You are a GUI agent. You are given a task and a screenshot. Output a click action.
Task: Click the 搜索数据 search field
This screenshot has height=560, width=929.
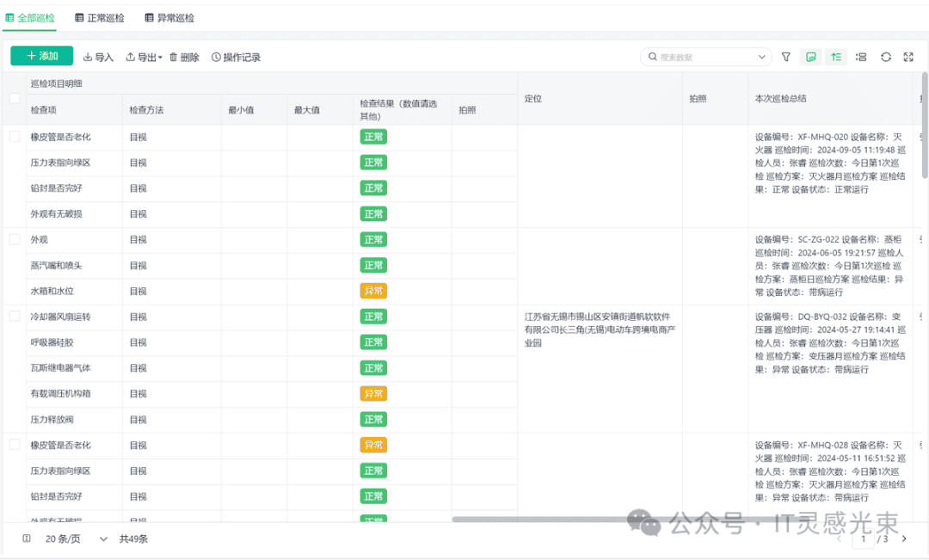(705, 57)
